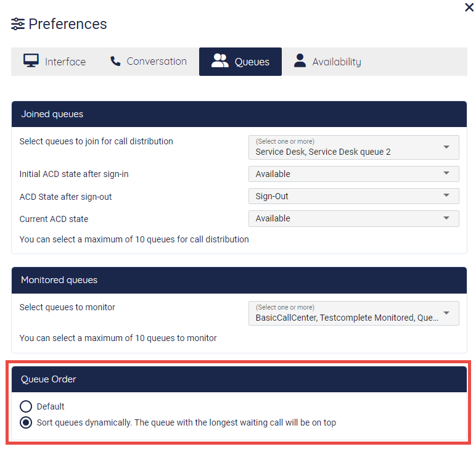Image resolution: width=476 pixels, height=449 pixels.
Task: Close the Preferences dialog with X
Action: 469,7
